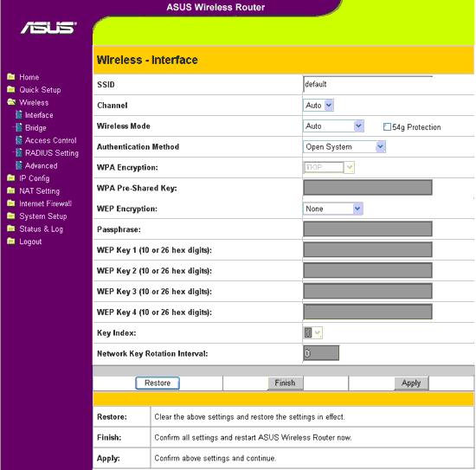Click the Home folder icon
Viewport: 476px width, 470px height.
pyautogui.click(x=11, y=76)
